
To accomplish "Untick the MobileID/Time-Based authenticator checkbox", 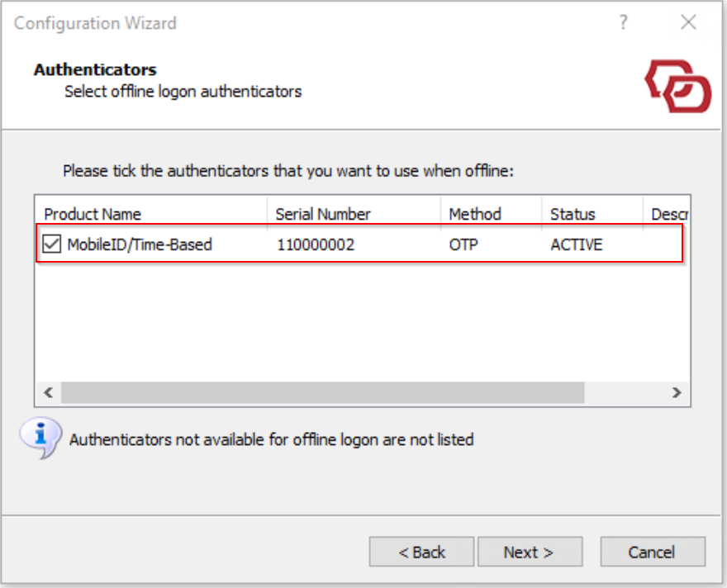I will click(x=52, y=244).
